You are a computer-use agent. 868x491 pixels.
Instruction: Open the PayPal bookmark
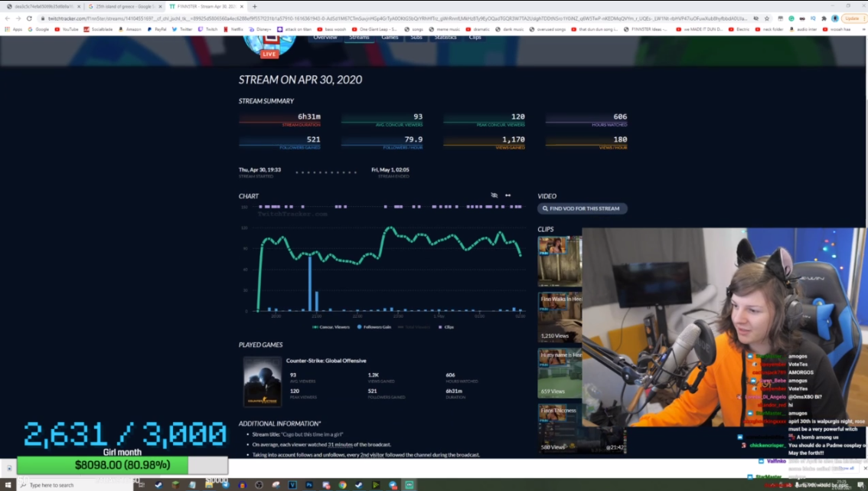click(x=157, y=29)
